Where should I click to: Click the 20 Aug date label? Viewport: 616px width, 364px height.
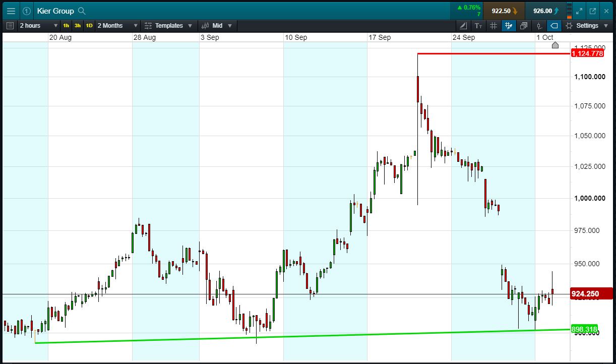(x=60, y=37)
